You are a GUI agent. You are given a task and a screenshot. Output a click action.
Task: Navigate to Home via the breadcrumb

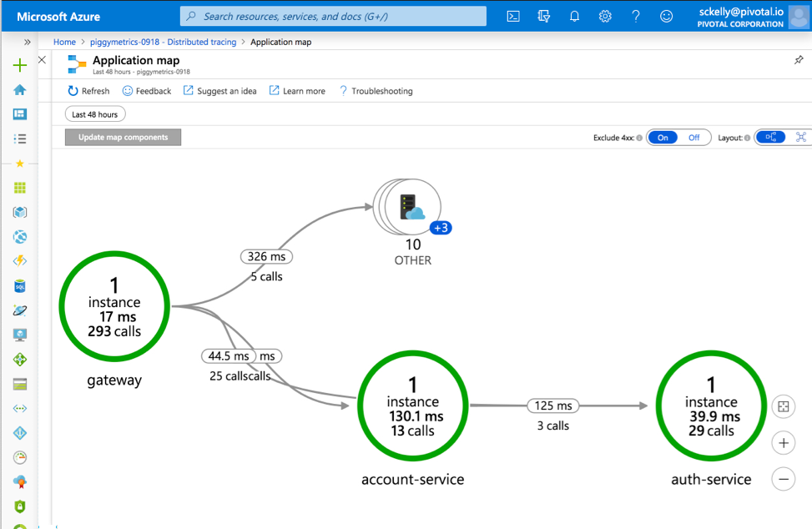[64, 42]
